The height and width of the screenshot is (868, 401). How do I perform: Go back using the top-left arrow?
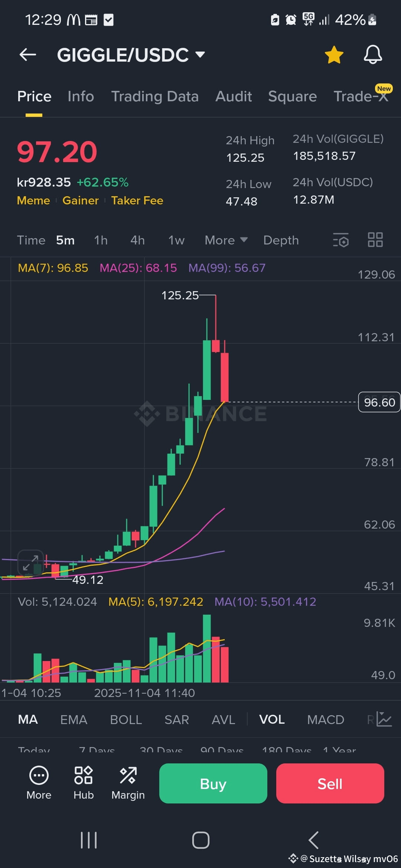pos(28,55)
